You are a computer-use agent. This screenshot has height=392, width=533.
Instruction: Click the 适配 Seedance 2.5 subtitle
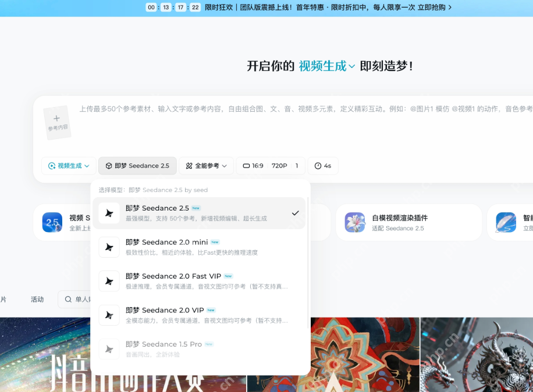pos(397,228)
